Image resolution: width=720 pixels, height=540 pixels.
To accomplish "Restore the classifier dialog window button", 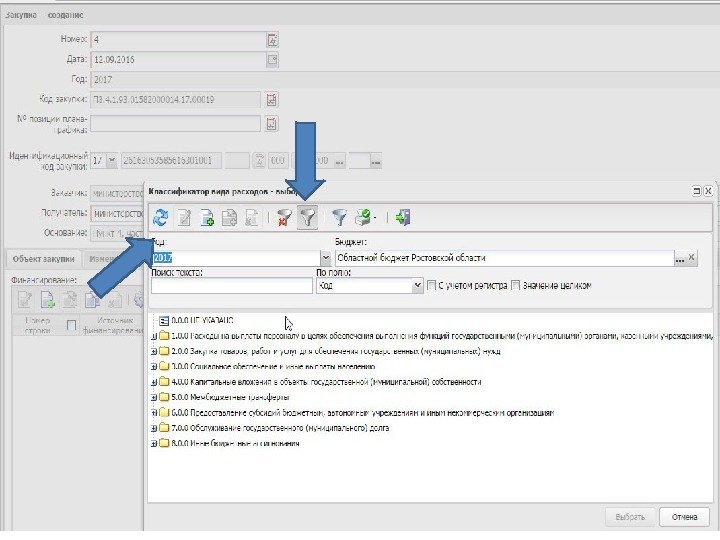I will [x=697, y=191].
